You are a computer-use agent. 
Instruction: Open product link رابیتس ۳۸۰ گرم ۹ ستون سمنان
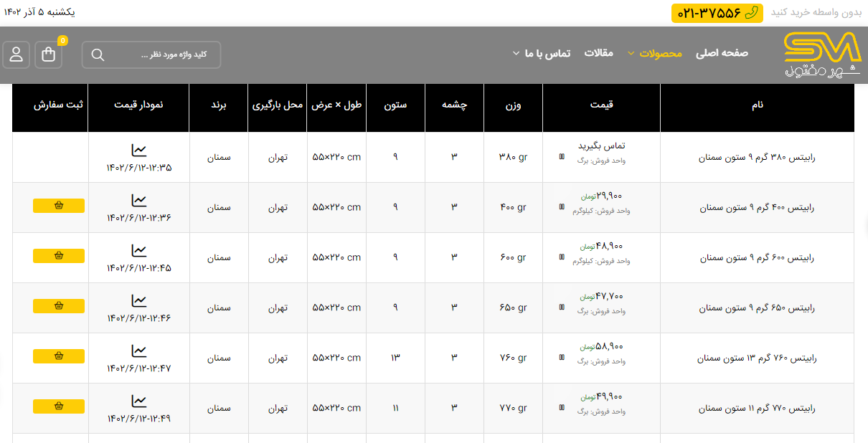click(757, 158)
